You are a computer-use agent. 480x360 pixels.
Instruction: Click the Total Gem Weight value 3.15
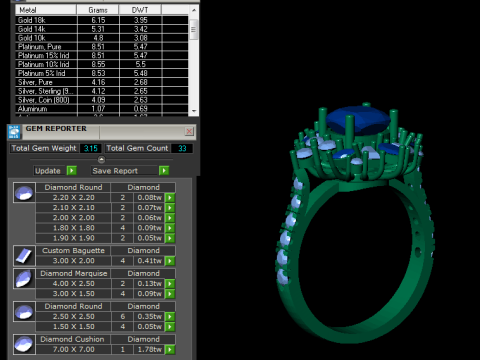point(90,148)
